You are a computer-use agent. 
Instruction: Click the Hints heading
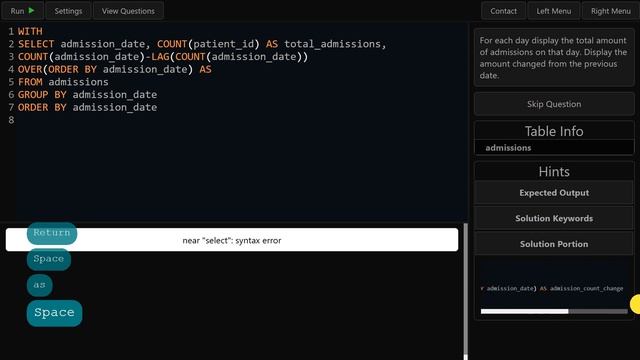coord(554,172)
